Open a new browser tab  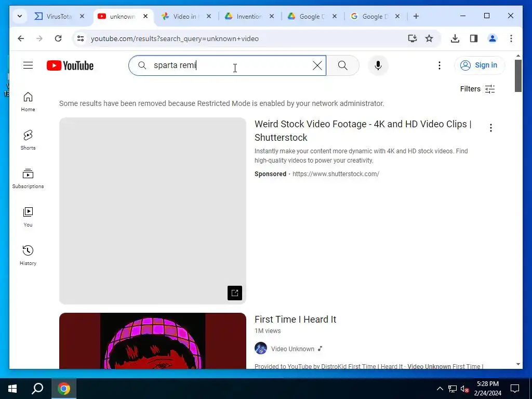click(x=416, y=16)
